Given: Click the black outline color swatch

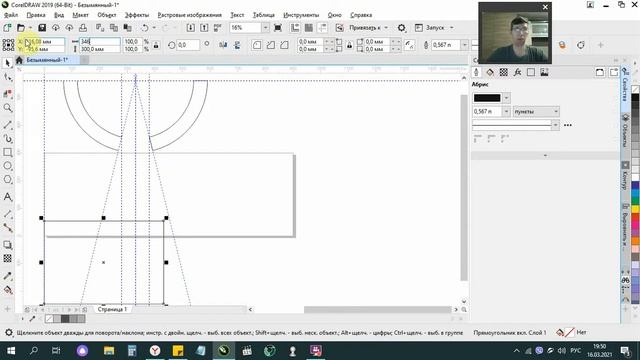Looking at the screenshot, I should click(487, 98).
